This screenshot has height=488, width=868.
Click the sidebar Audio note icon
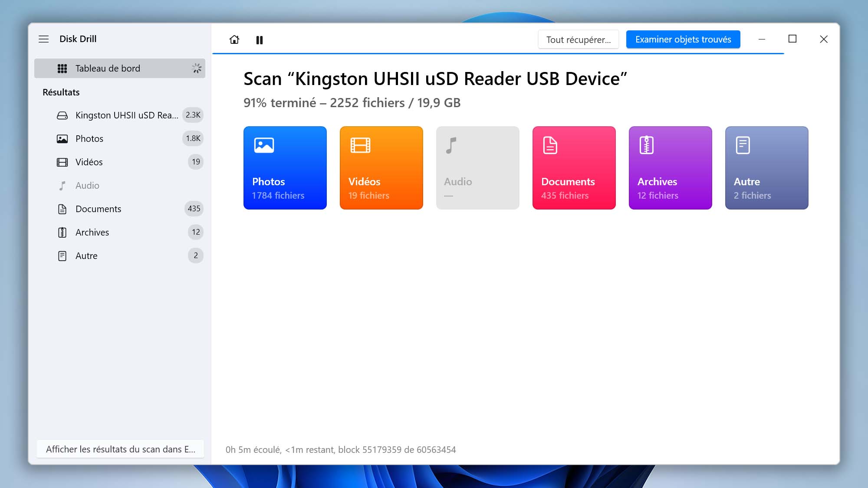click(x=62, y=186)
